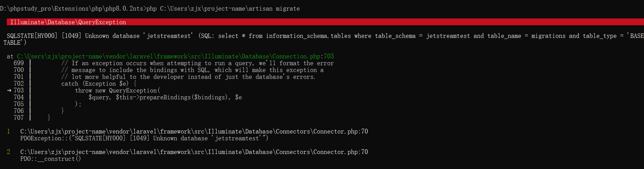Open the Connector.php:70 path in frame 1
This screenshot has height=169, width=644.
194,131
